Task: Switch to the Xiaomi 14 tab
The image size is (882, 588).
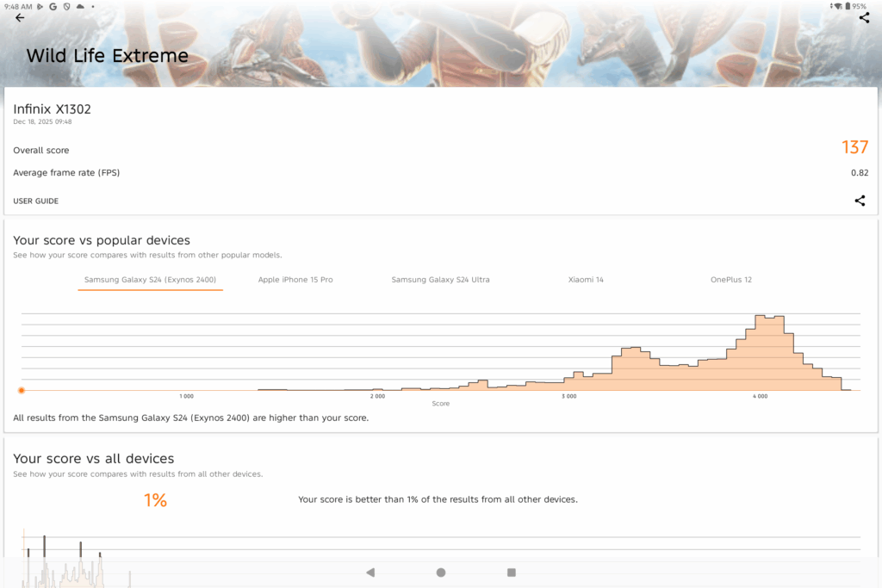Action: 586,280
